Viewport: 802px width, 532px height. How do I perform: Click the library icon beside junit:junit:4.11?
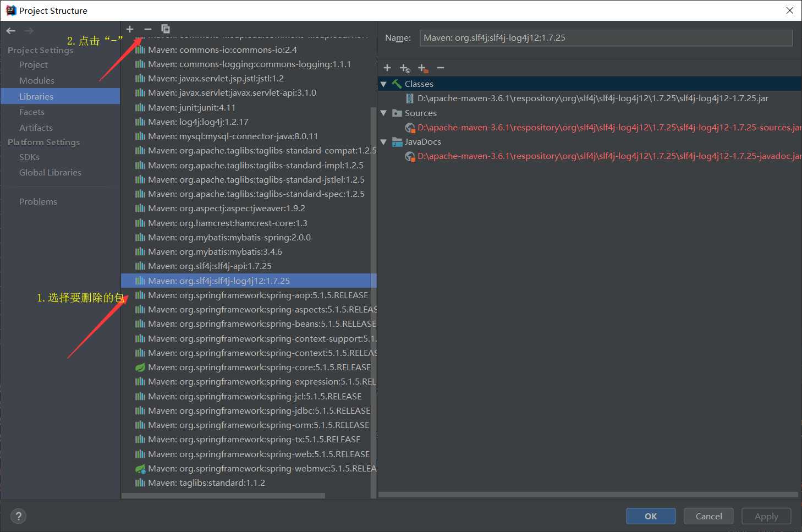click(x=140, y=107)
